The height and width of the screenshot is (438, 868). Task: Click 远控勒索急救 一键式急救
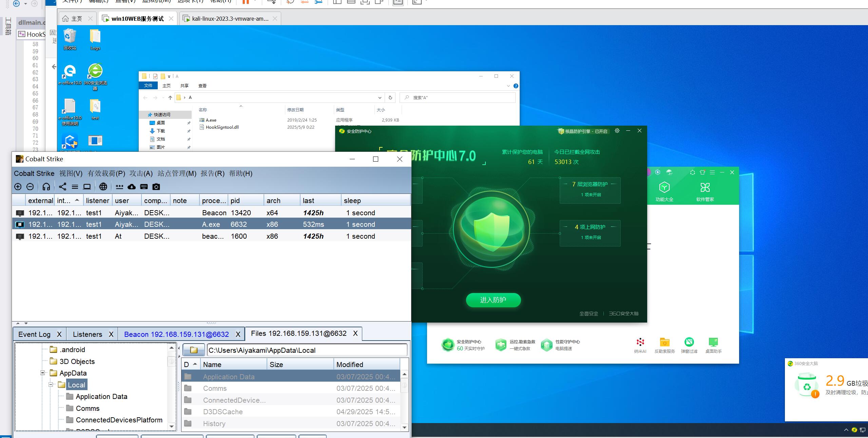coord(515,345)
